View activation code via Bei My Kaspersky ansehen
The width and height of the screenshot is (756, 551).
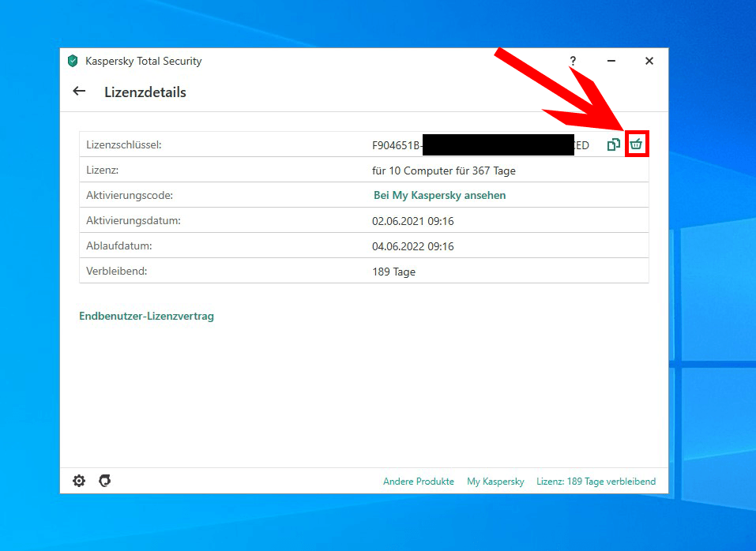pyautogui.click(x=439, y=195)
